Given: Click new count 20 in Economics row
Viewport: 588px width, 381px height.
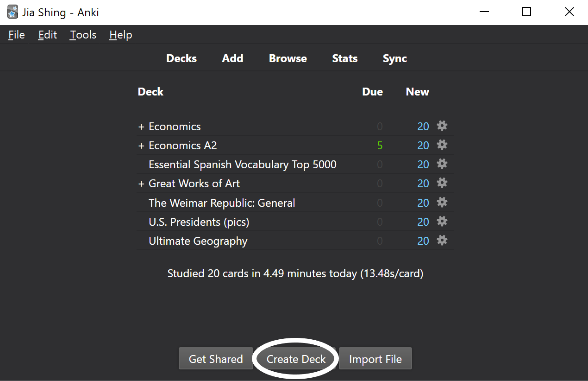Looking at the screenshot, I should click(423, 127).
